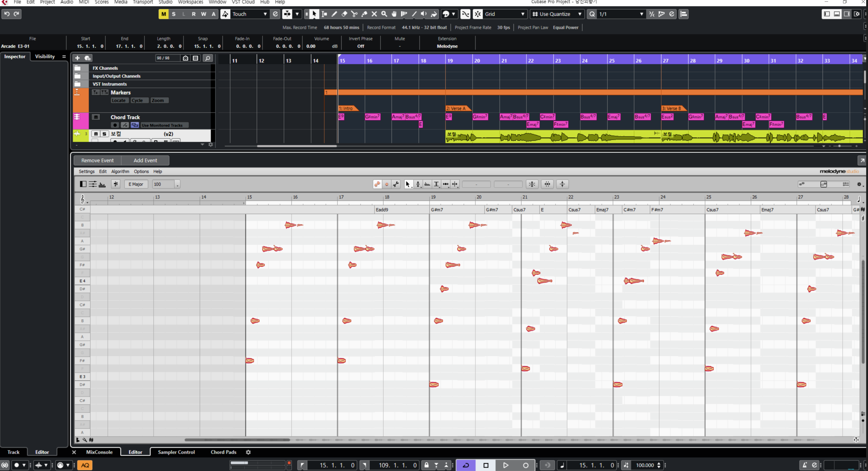Select the Zoom magnifier tool
The image size is (868, 471).
click(x=384, y=14)
